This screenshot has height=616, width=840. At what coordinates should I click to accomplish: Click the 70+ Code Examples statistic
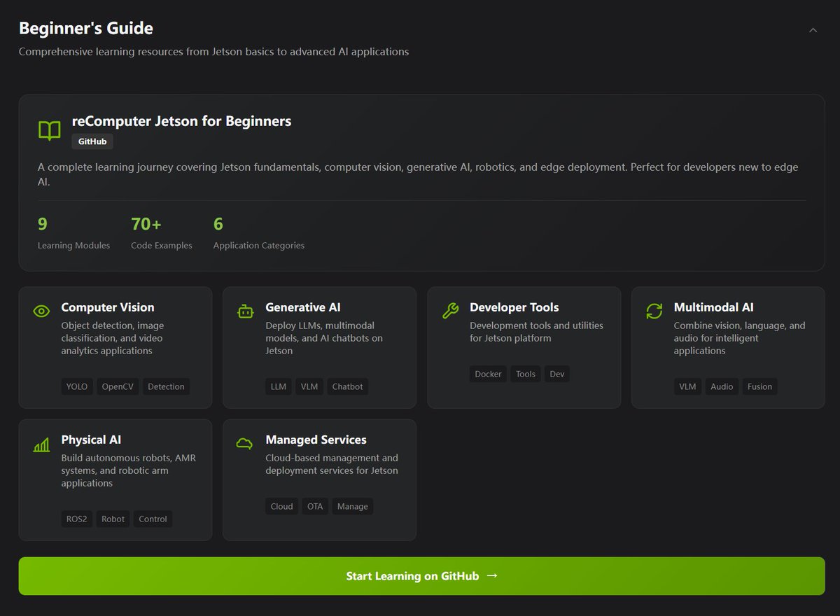pos(162,233)
